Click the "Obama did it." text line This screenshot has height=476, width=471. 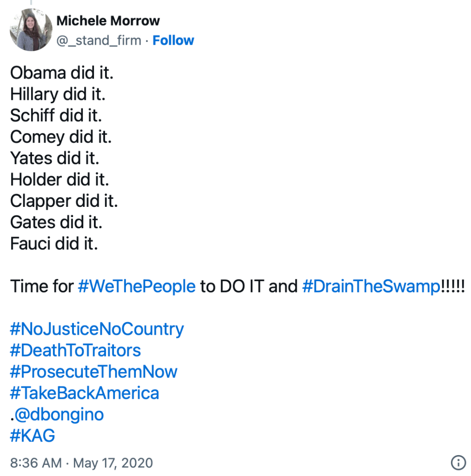click(x=62, y=73)
